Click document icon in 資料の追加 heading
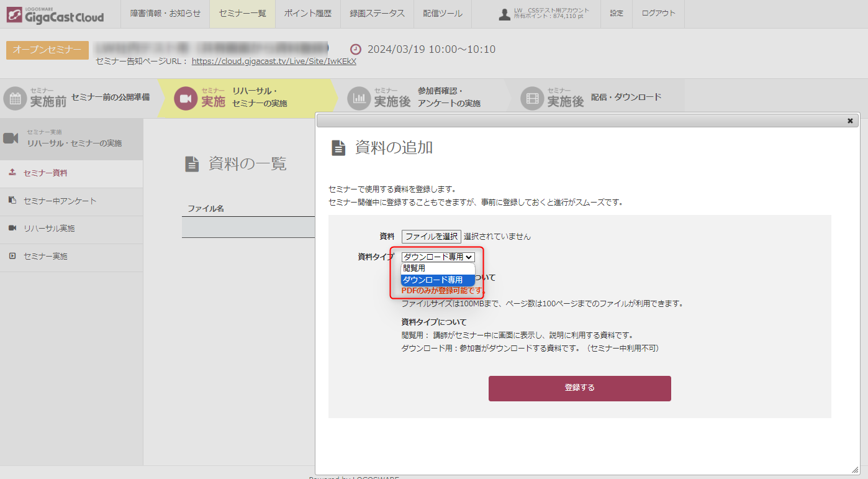This screenshot has width=868, height=479. tap(338, 148)
